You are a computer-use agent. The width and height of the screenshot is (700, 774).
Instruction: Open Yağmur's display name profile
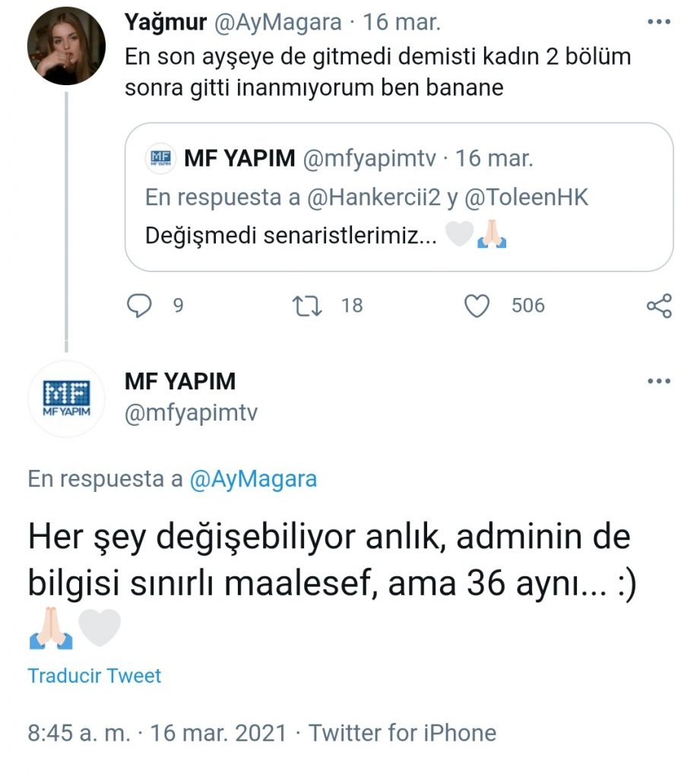click(x=165, y=23)
